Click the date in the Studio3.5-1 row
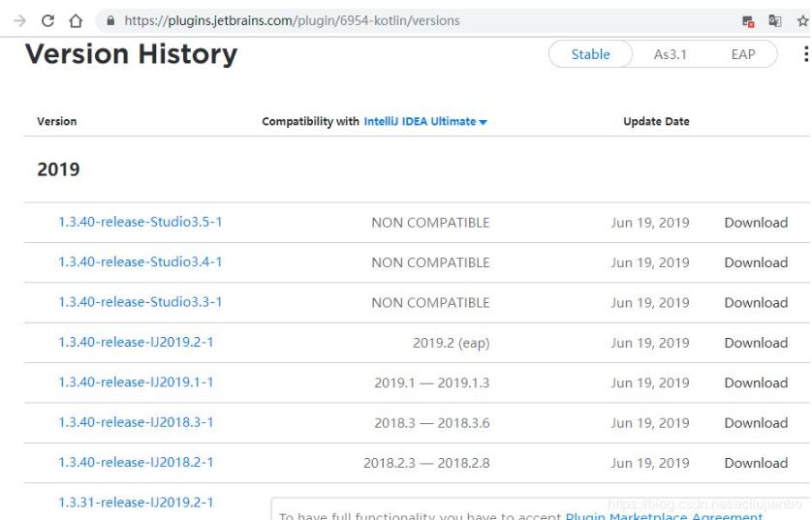Image resolution: width=812 pixels, height=520 pixels. [650, 223]
